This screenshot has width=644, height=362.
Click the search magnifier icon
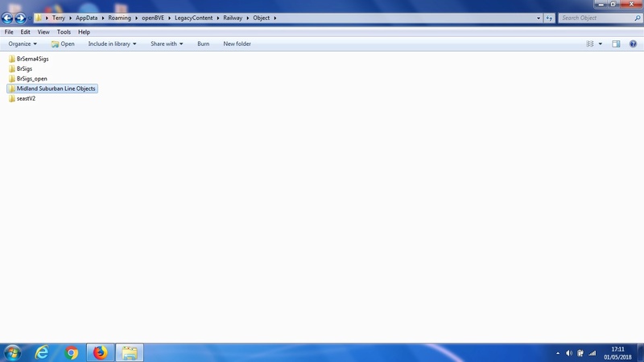coord(637,18)
